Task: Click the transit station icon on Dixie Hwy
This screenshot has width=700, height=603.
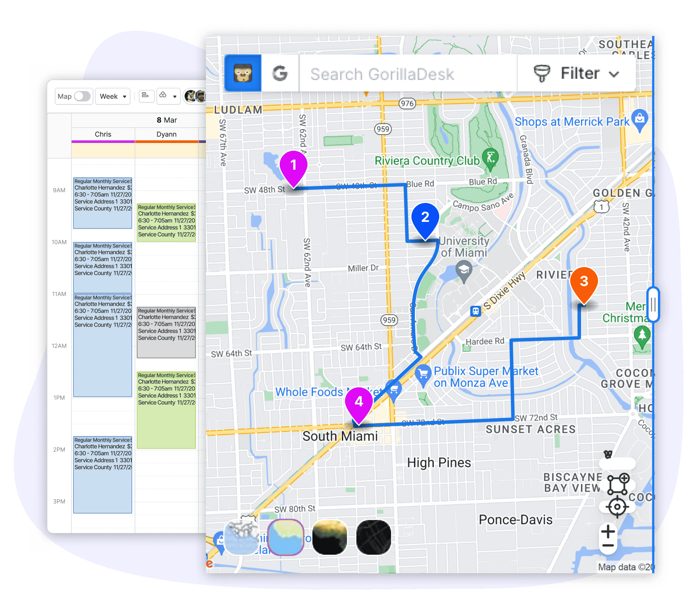Action: click(476, 311)
